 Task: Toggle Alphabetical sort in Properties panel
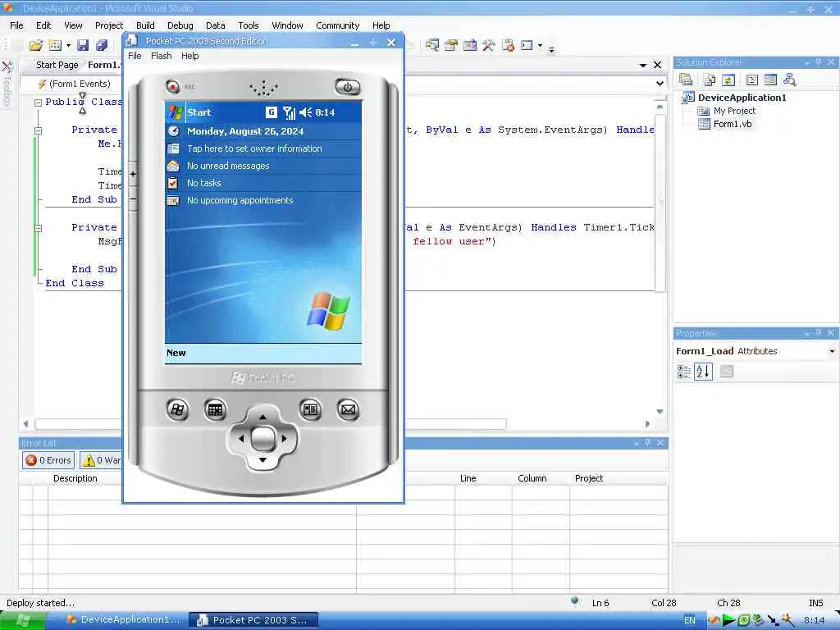(703, 372)
